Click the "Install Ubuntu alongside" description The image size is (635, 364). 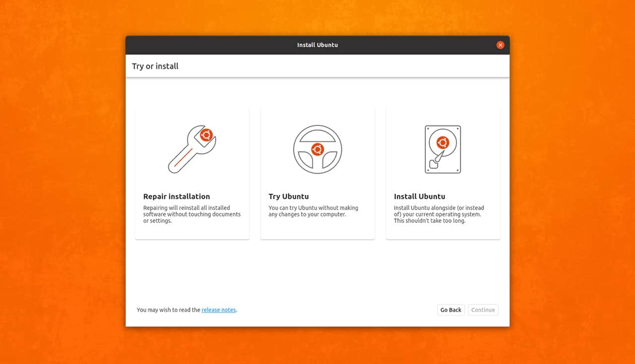click(x=439, y=214)
